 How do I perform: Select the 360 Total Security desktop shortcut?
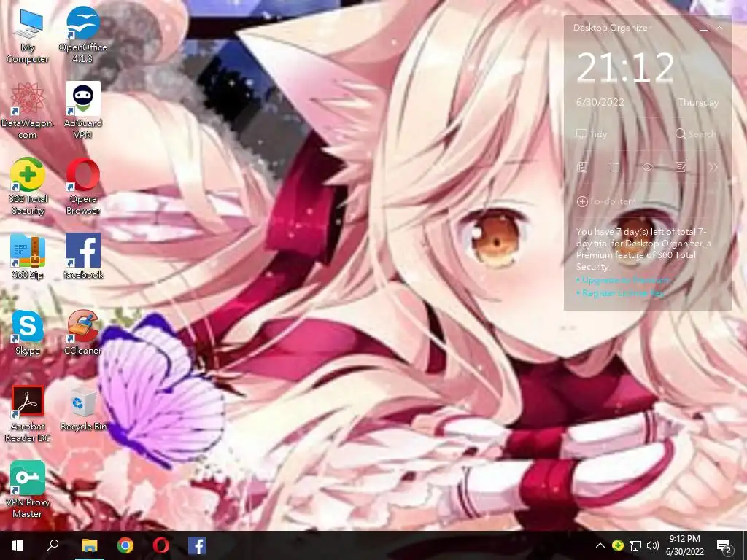(x=28, y=186)
